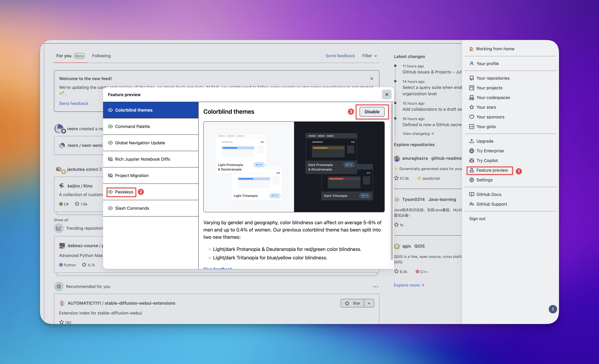Open Passkeys in the feature list
Screen dimensions: 599x364
click(124, 192)
